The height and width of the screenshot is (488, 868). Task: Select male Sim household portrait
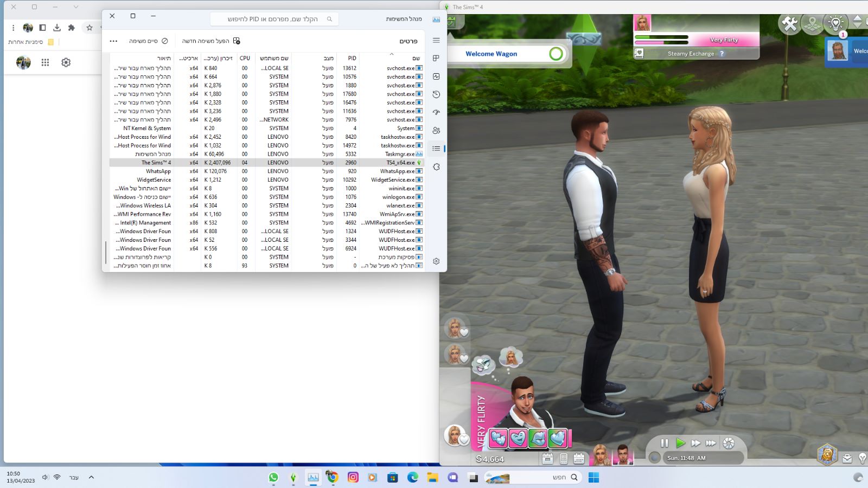623,455
